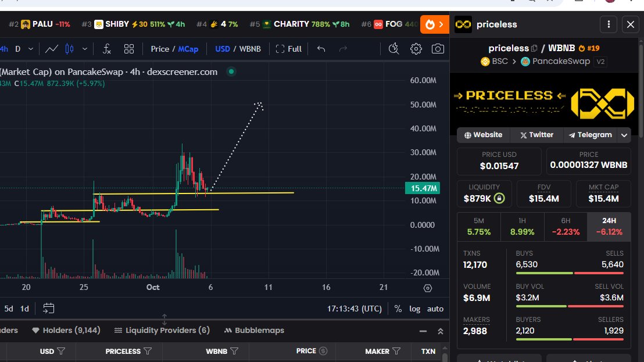Open the chart layout grid selector
The height and width of the screenshot is (362, 644).
point(129,49)
